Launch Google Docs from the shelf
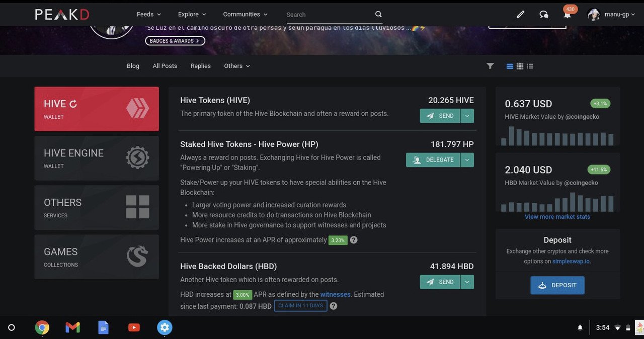The height and width of the screenshot is (339, 644). tap(103, 327)
